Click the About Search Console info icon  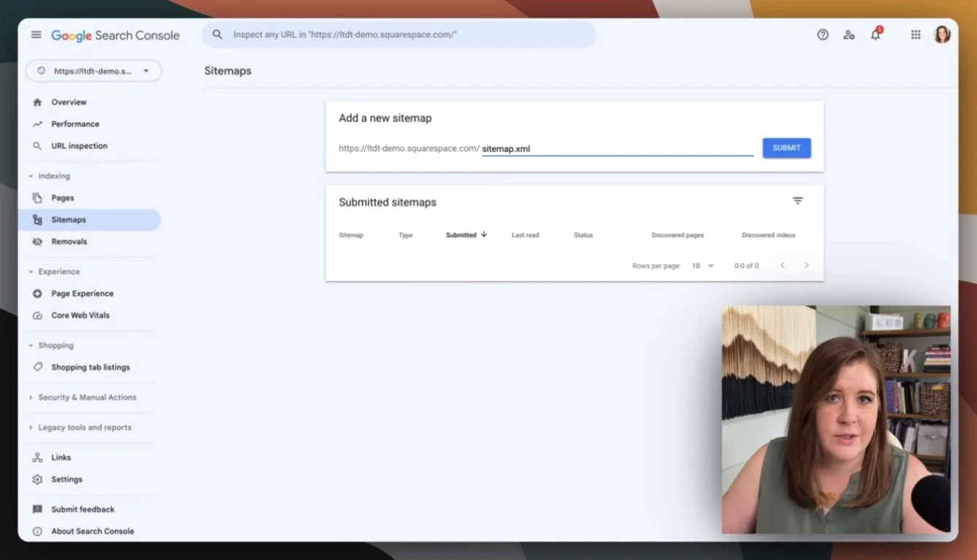point(37,531)
